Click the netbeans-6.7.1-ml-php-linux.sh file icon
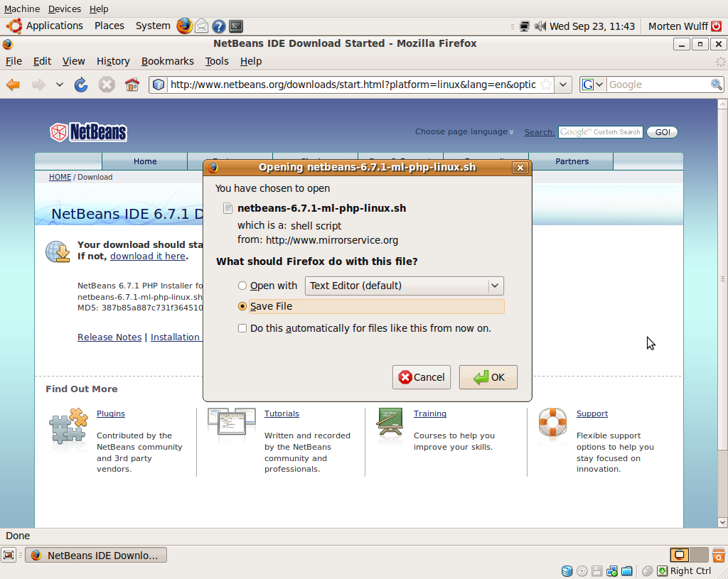 click(227, 208)
